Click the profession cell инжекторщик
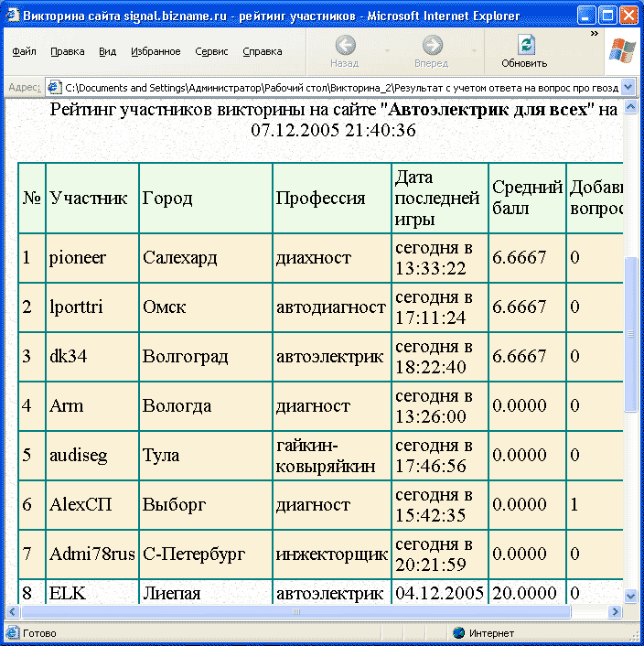The height and width of the screenshot is (646, 644). pos(332,554)
